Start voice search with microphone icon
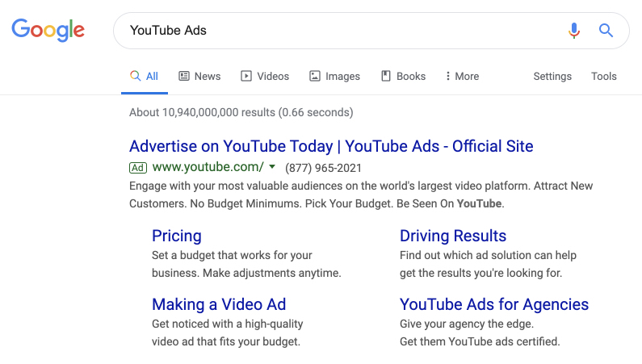 click(x=574, y=30)
